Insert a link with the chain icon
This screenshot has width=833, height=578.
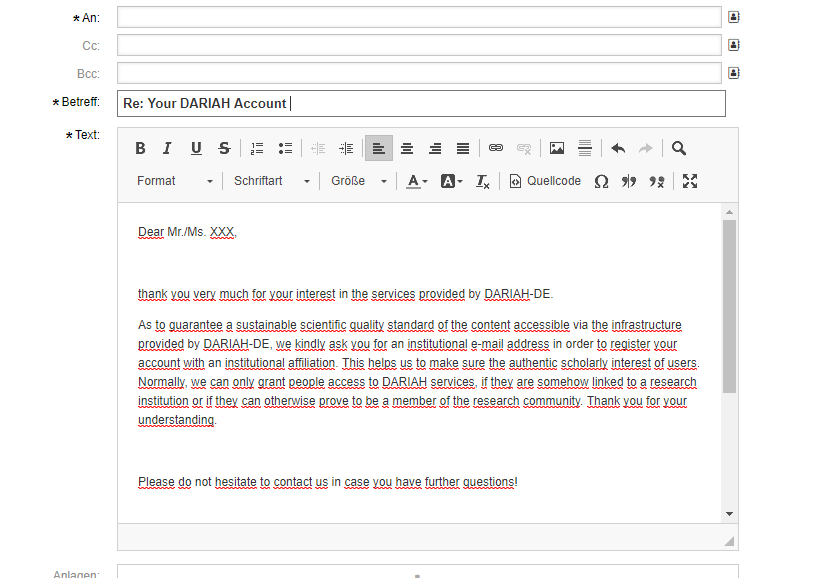click(496, 148)
